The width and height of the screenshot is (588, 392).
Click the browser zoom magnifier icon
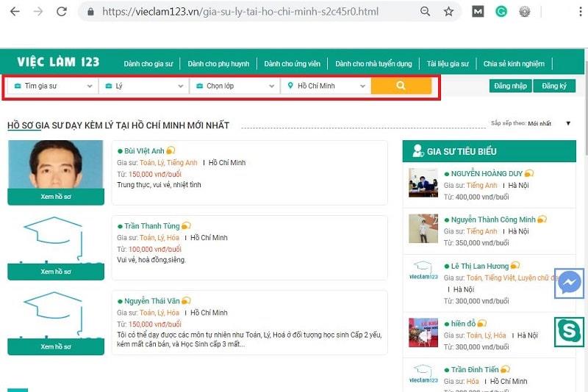pyautogui.click(x=425, y=12)
